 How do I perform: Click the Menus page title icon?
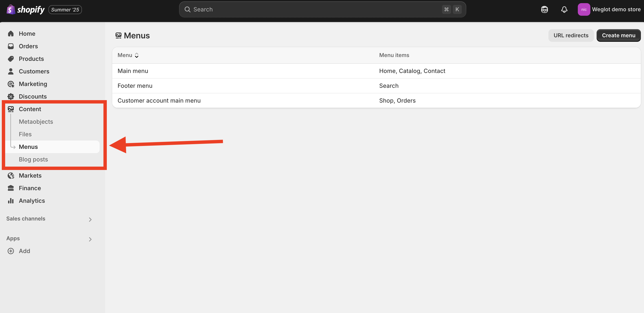tap(118, 35)
